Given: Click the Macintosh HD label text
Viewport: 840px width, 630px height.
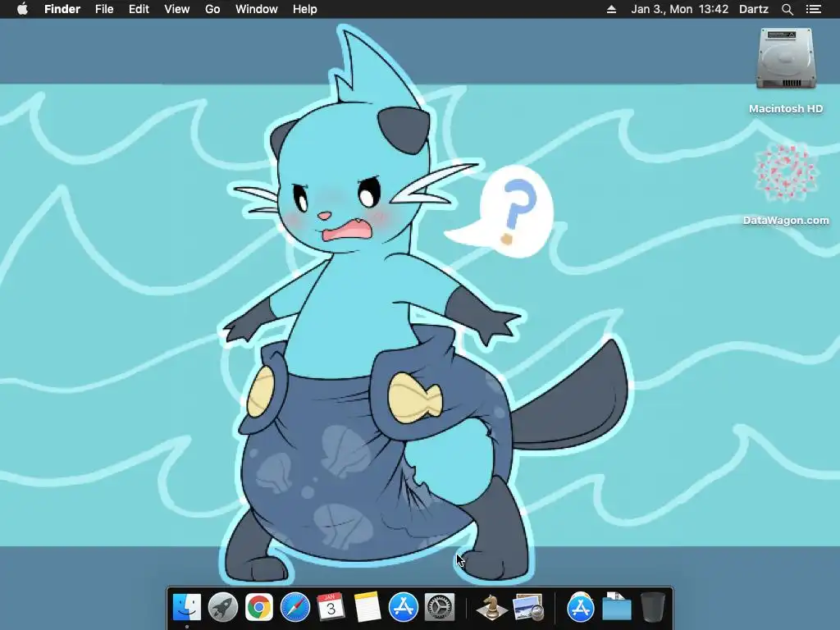Looking at the screenshot, I should pyautogui.click(x=786, y=109).
